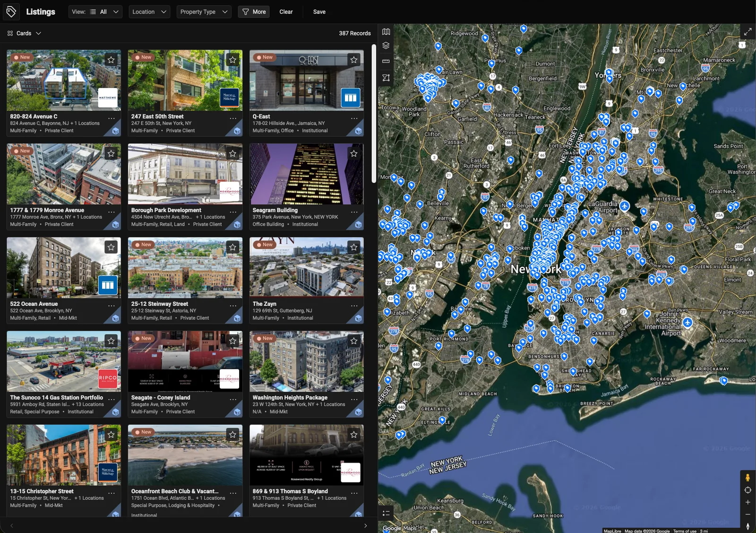The height and width of the screenshot is (533, 756).
Task: Open the View All dropdown
Action: point(95,12)
